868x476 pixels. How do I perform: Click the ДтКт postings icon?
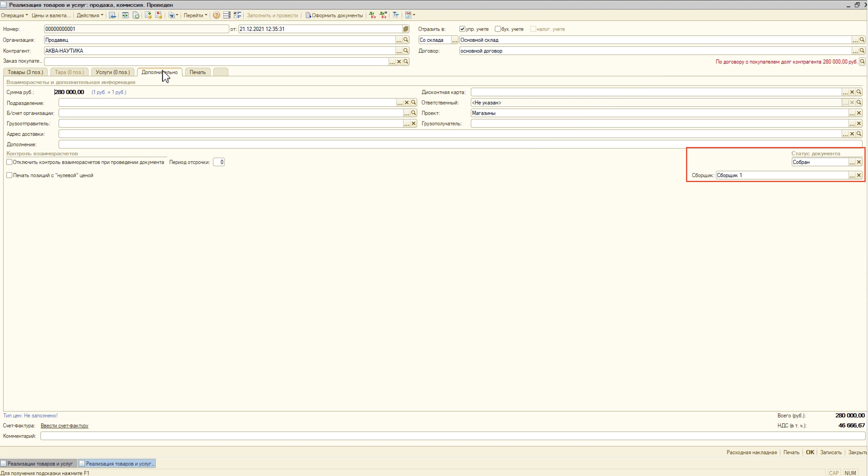(372, 15)
